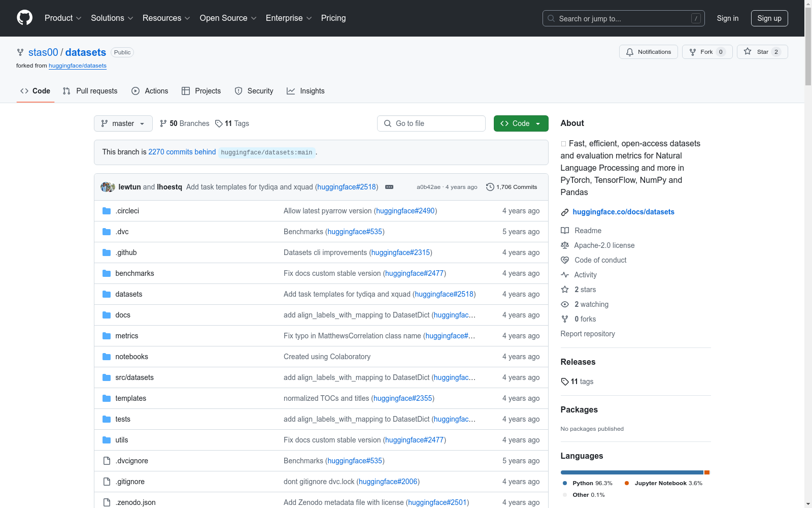Click the notebooks folder icon
This screenshot has width=812, height=508.
click(x=107, y=357)
